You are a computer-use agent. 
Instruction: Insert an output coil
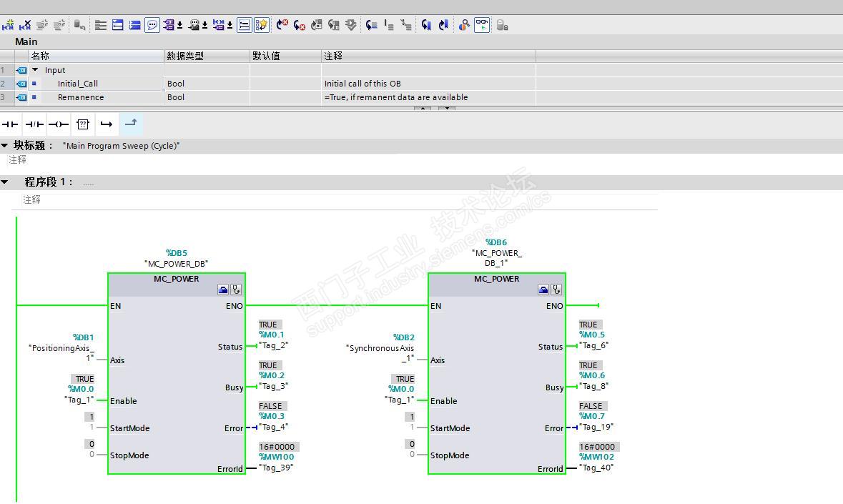(x=59, y=124)
